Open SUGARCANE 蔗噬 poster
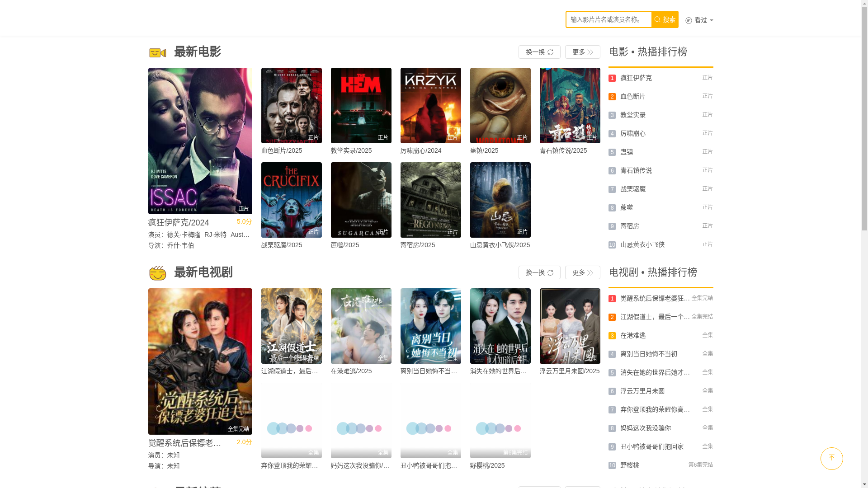The height and width of the screenshot is (488, 868). (x=361, y=200)
